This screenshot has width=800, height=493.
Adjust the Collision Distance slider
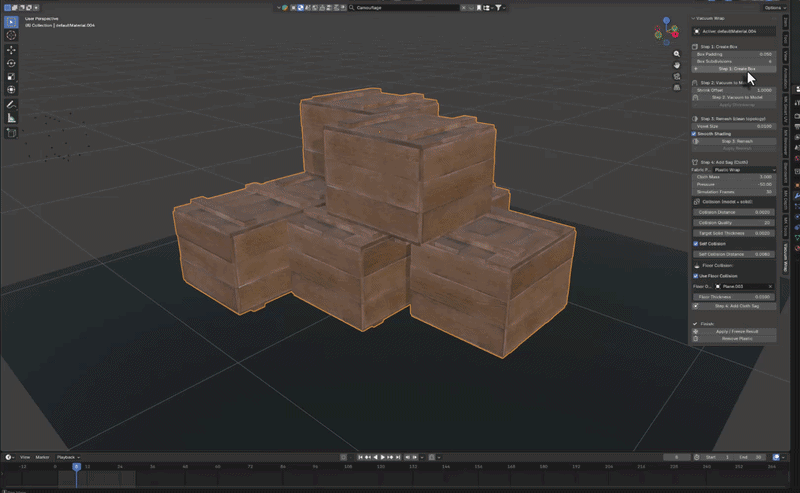pyautogui.click(x=734, y=212)
